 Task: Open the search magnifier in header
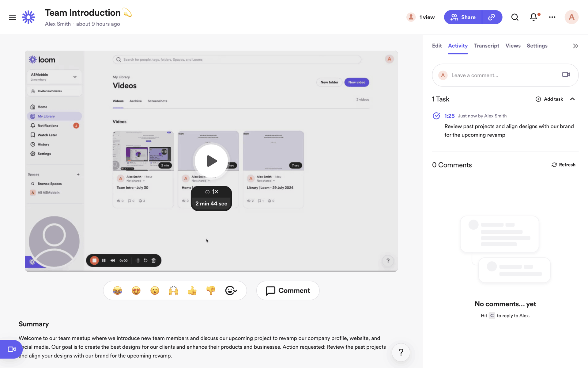(x=515, y=17)
